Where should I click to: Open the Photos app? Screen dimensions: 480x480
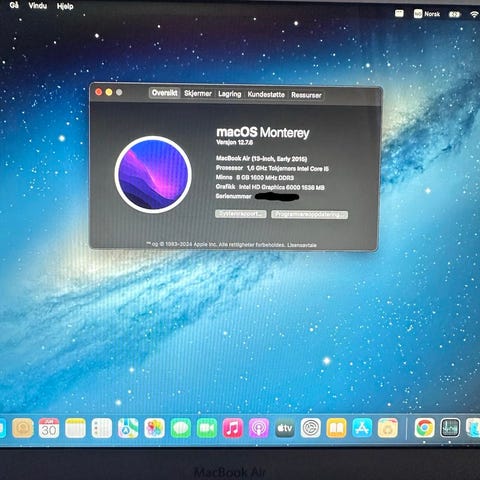pyautogui.click(x=154, y=428)
